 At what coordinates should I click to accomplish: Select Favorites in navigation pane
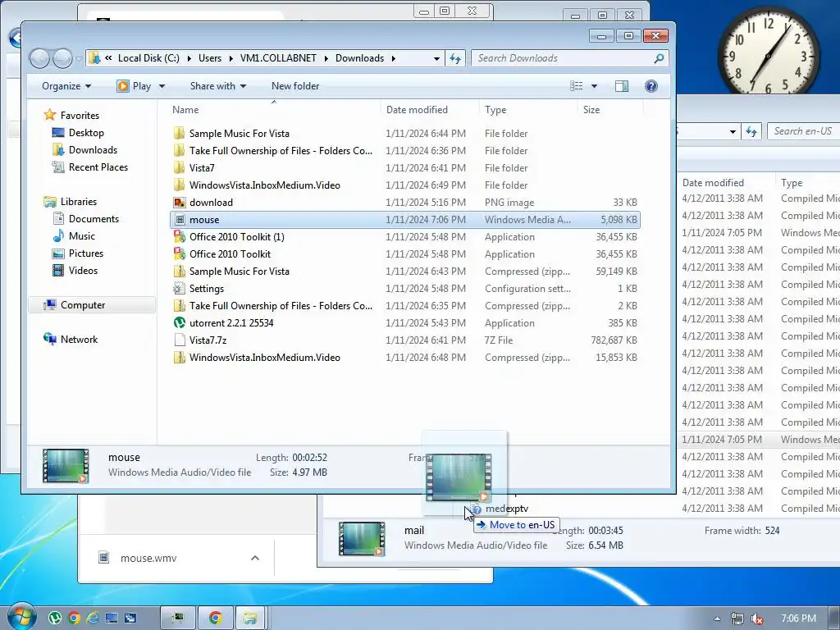[80, 115]
